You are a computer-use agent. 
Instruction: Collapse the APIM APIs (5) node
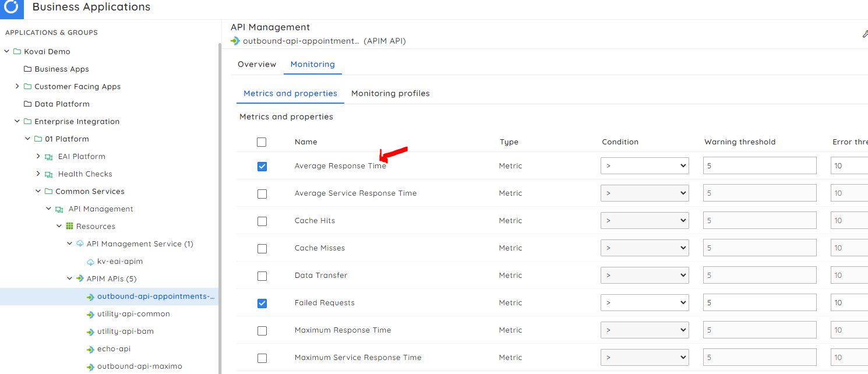(70, 278)
